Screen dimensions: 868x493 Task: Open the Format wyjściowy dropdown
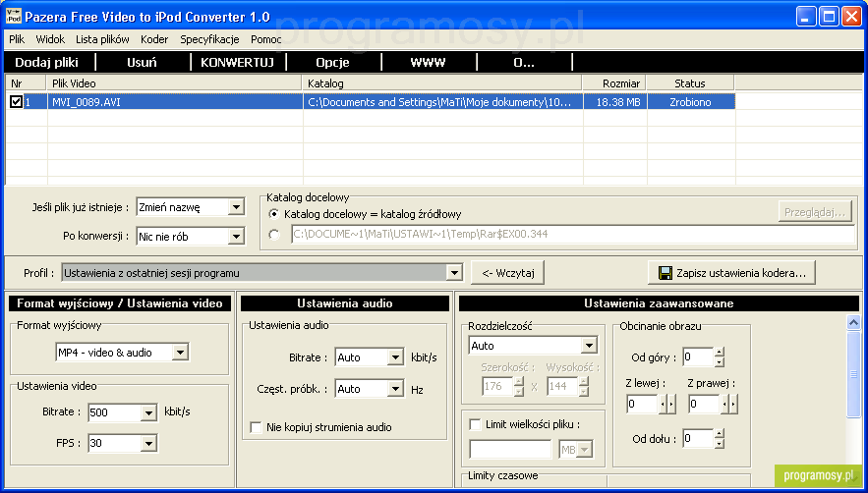181,353
